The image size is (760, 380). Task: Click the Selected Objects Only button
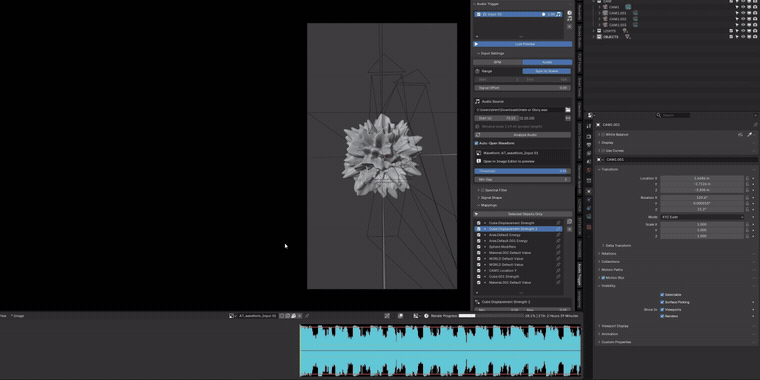click(x=522, y=214)
